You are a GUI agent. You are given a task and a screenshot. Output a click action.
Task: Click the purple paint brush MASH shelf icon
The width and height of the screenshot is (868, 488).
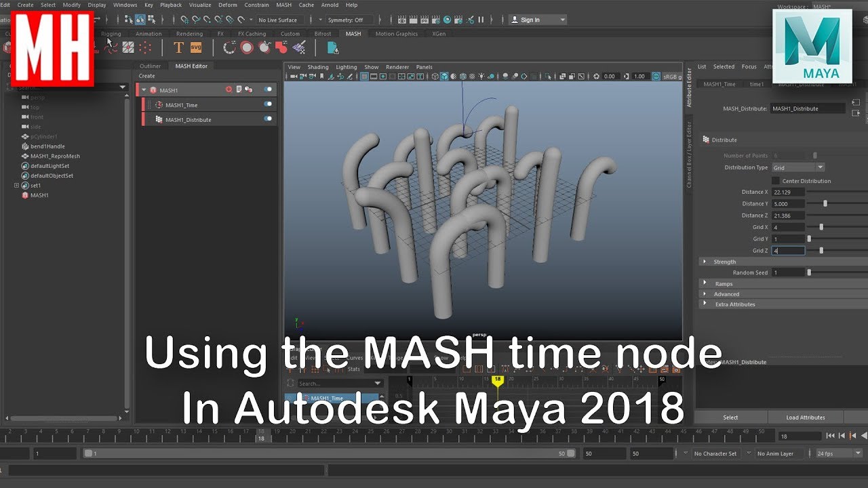(x=299, y=47)
